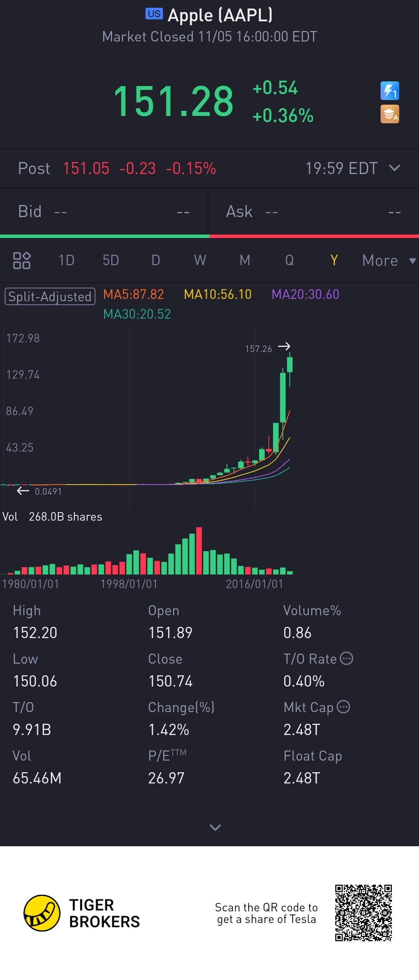The width and height of the screenshot is (419, 980).
Task: Tap the US market flag badge
Action: click(x=154, y=14)
